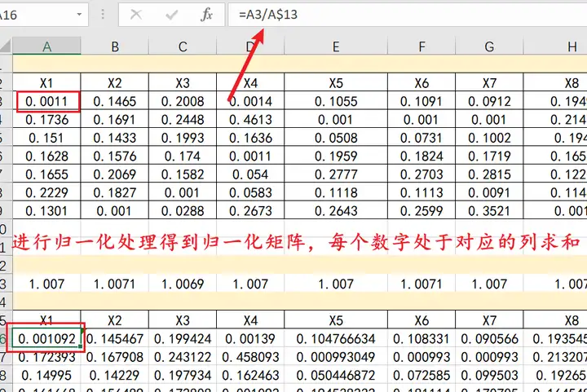Select column B header
Viewport: 587px width, 392px height.
[115, 46]
